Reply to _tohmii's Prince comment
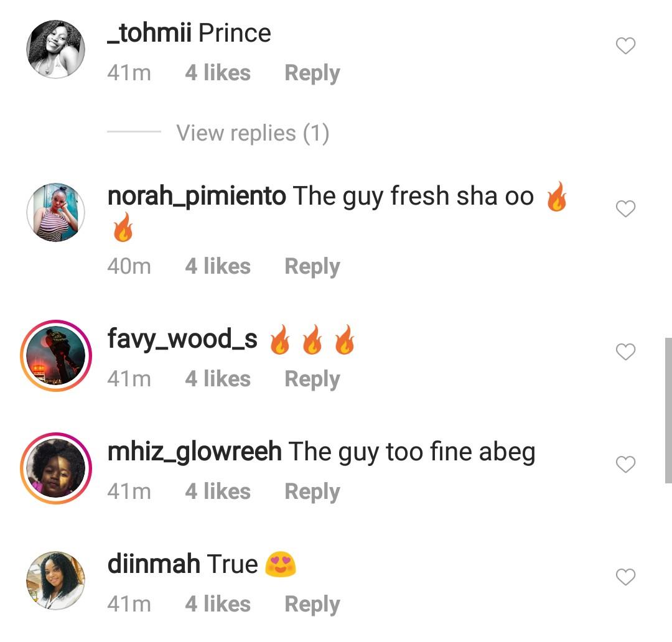 (312, 73)
